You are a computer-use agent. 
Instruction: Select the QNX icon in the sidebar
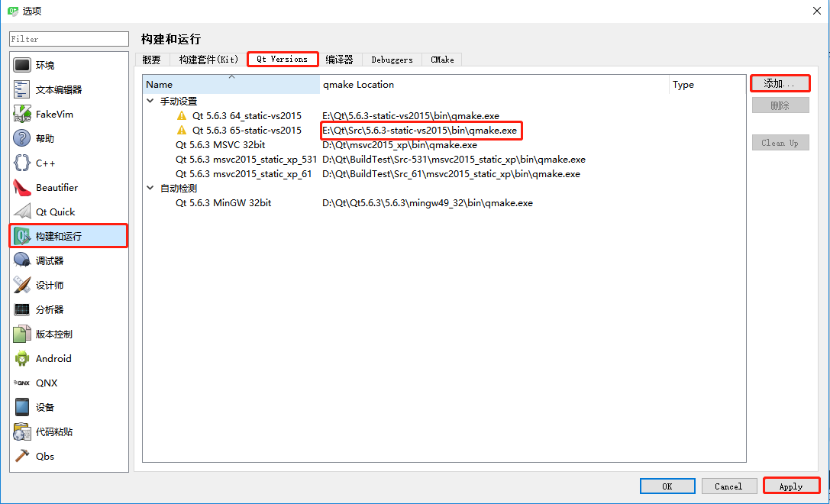pos(22,383)
